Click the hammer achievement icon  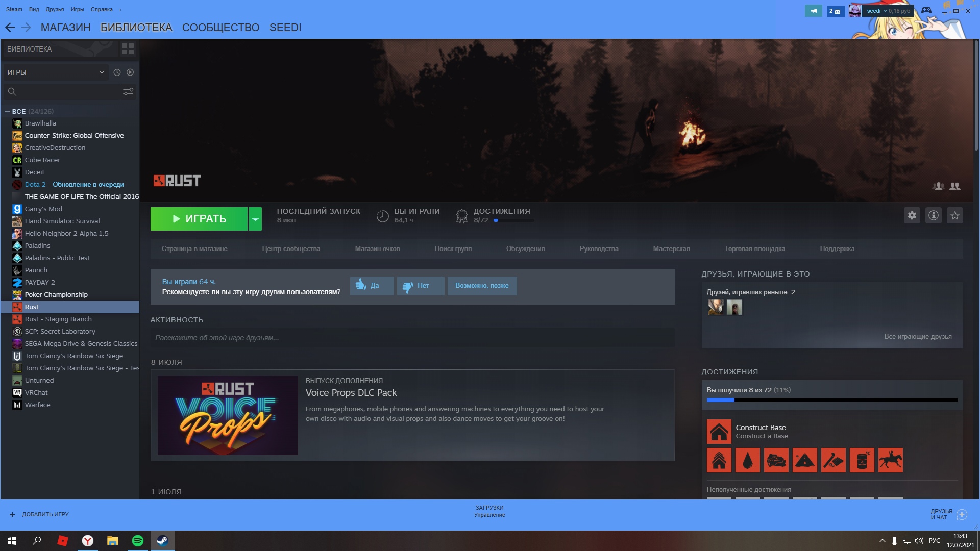tap(834, 460)
